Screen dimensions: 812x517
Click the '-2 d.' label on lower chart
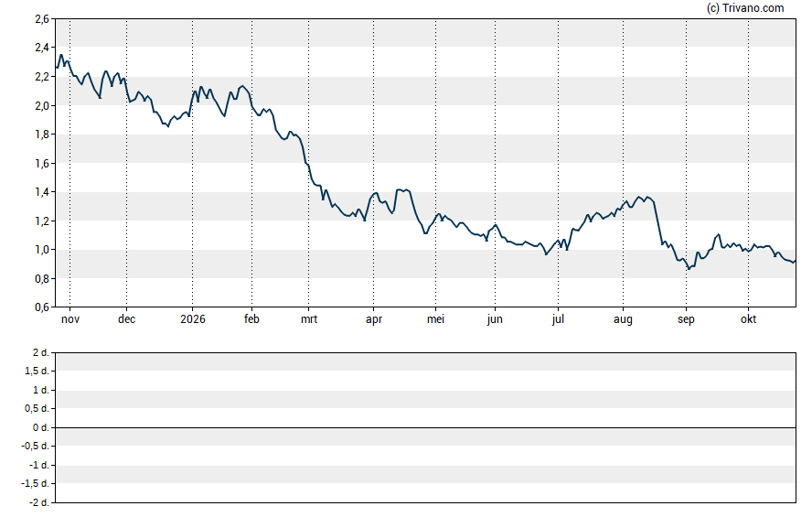(x=38, y=502)
